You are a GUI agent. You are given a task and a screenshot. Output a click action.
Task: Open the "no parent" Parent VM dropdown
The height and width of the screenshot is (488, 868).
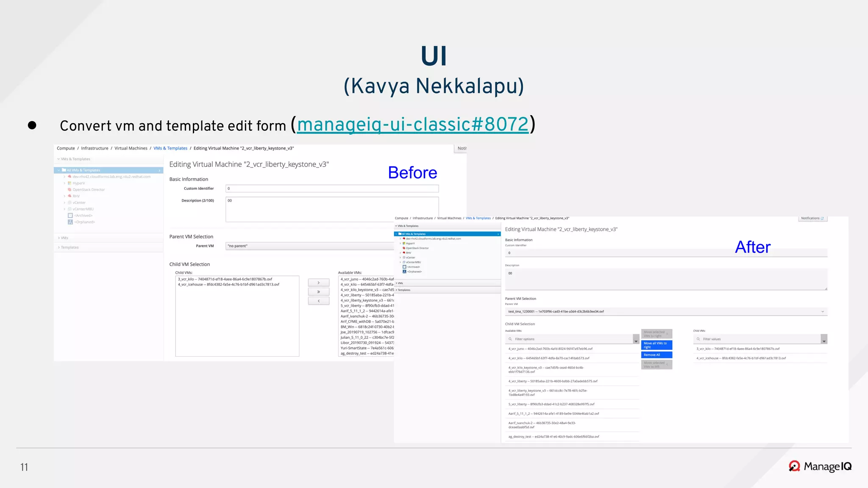point(310,246)
